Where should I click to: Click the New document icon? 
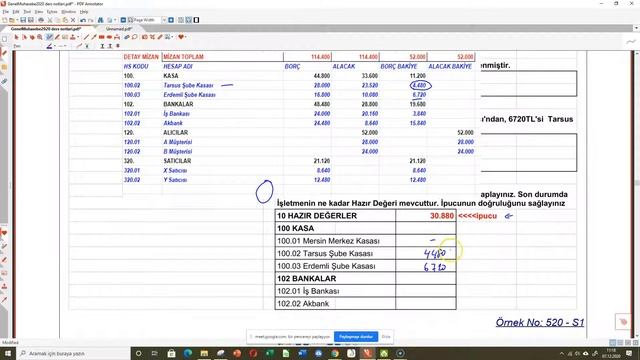[x=4, y=20]
